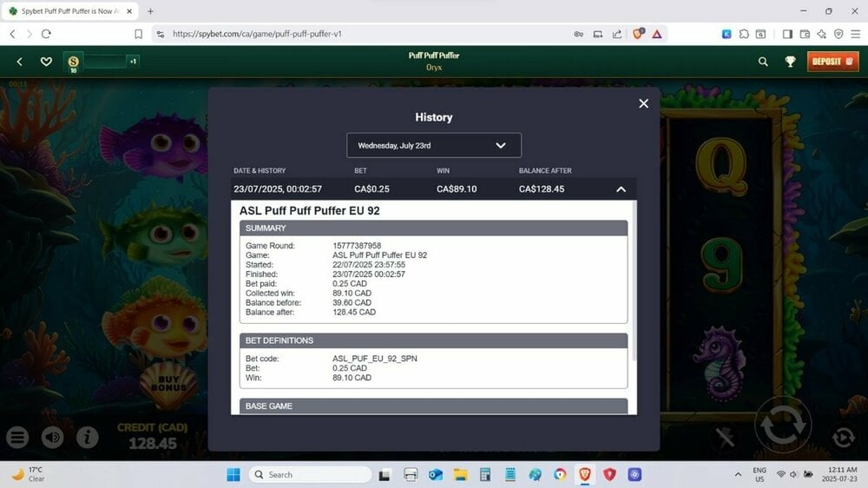Bookmark this page with the bookmark icon

(x=138, y=34)
